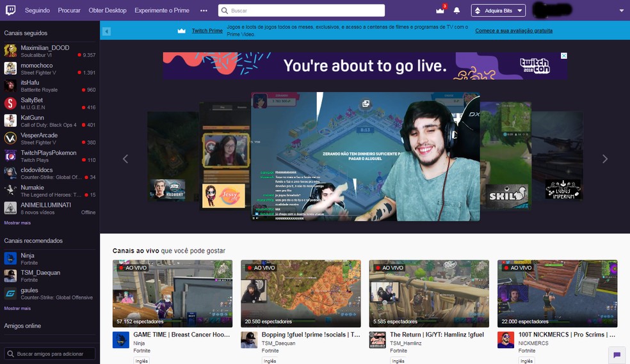The image size is (630, 364).
Task: Click clodovildocs channel avatar
Action: pos(10,173)
